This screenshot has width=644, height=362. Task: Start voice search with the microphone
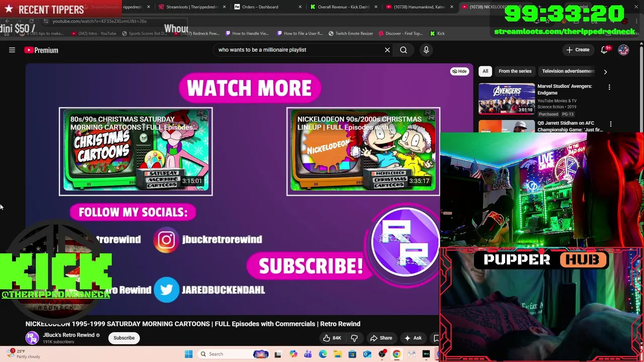426,50
